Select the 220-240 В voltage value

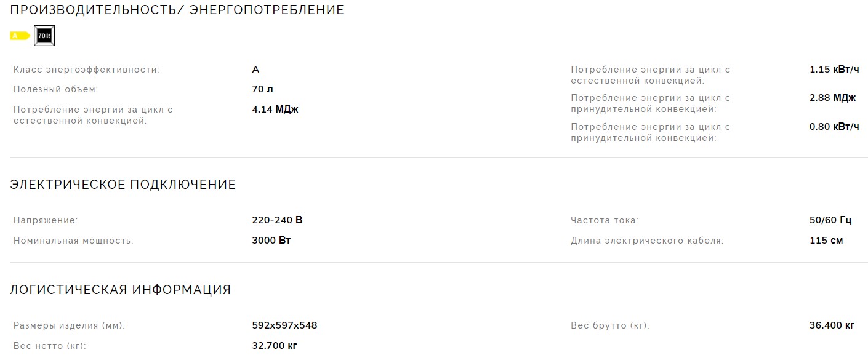[x=277, y=220]
